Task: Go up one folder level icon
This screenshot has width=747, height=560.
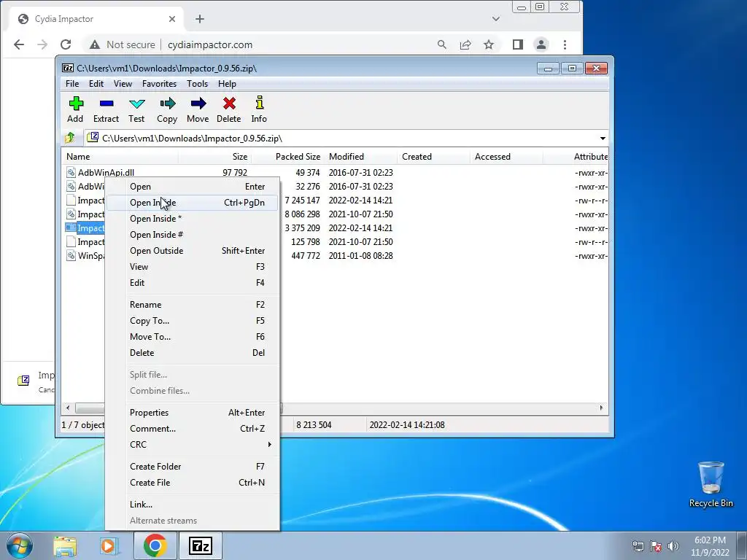Action: (x=70, y=138)
